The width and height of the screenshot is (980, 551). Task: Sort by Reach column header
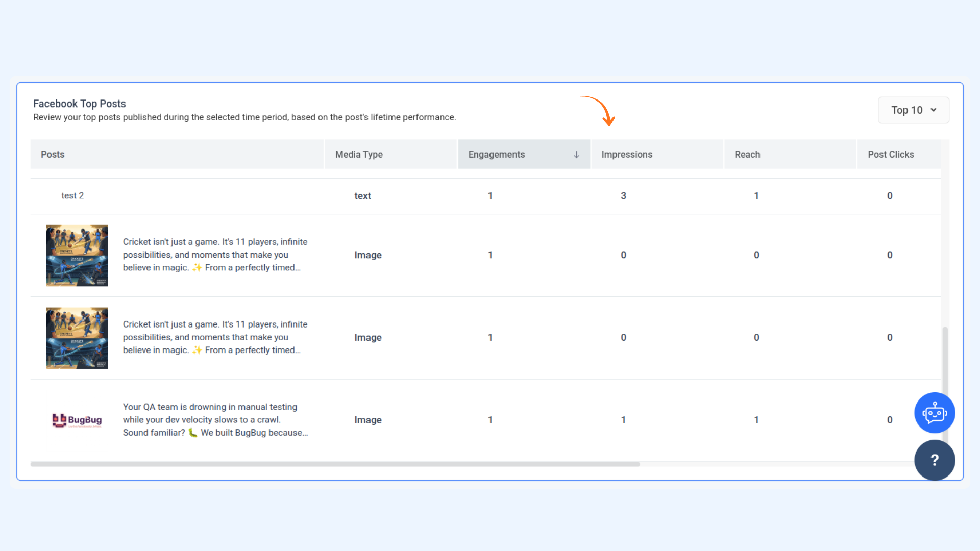coord(747,155)
